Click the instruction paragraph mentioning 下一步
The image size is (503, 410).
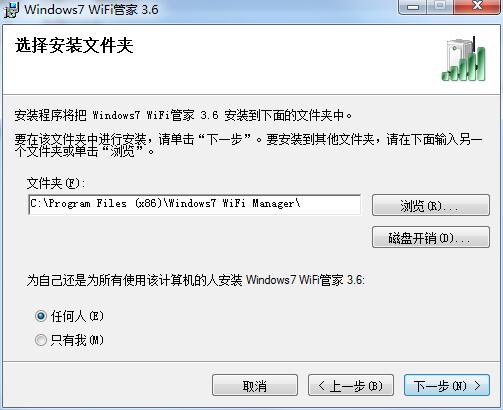[248, 145]
